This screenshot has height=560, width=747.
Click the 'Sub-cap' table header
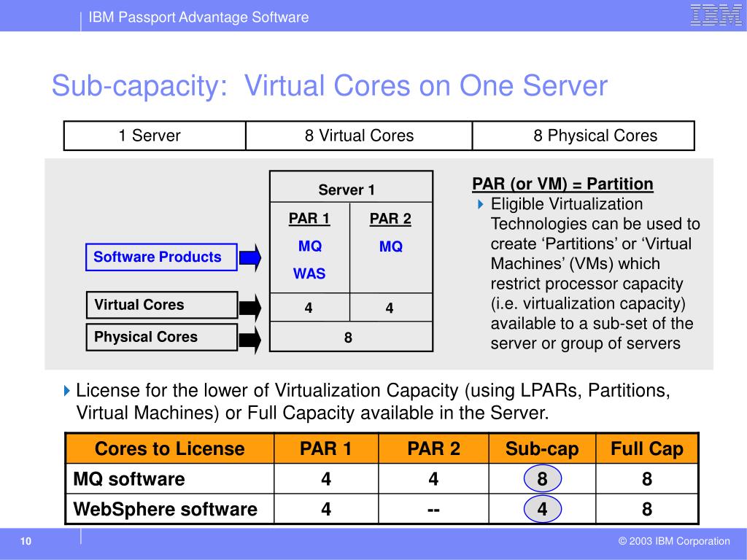542,448
